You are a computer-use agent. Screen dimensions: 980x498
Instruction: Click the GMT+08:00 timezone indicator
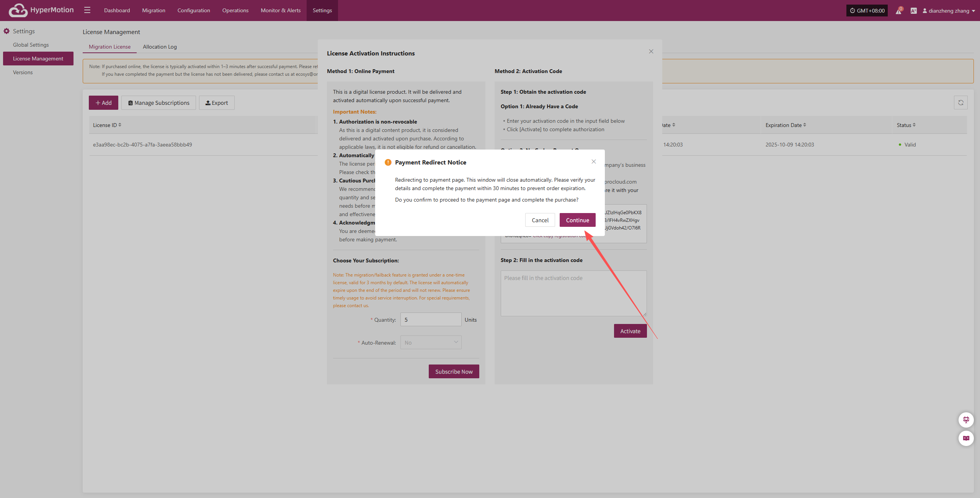point(867,11)
